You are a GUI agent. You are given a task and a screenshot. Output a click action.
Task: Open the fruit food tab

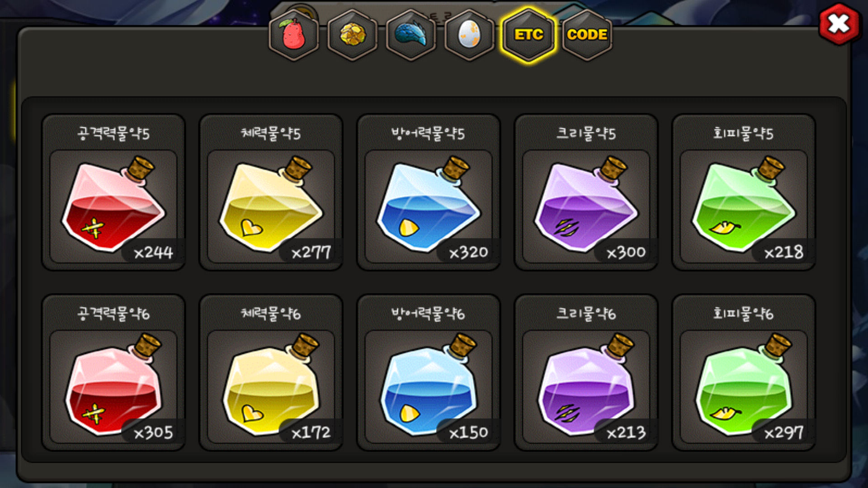pos(294,35)
